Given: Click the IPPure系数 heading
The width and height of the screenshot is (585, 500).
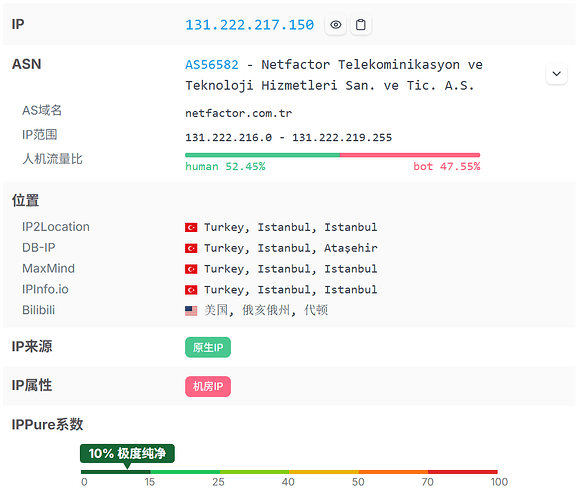Looking at the screenshot, I should tap(47, 425).
